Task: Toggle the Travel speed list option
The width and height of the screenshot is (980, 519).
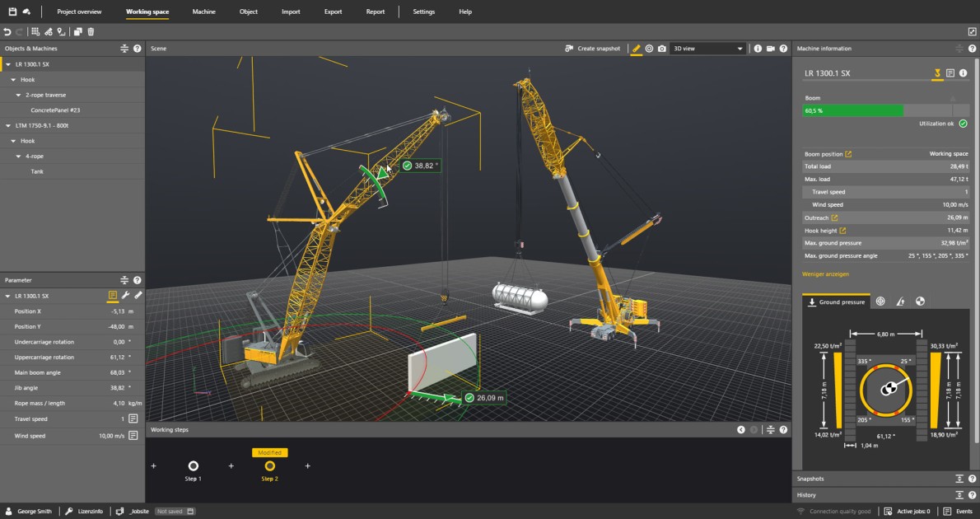Action: click(x=133, y=419)
